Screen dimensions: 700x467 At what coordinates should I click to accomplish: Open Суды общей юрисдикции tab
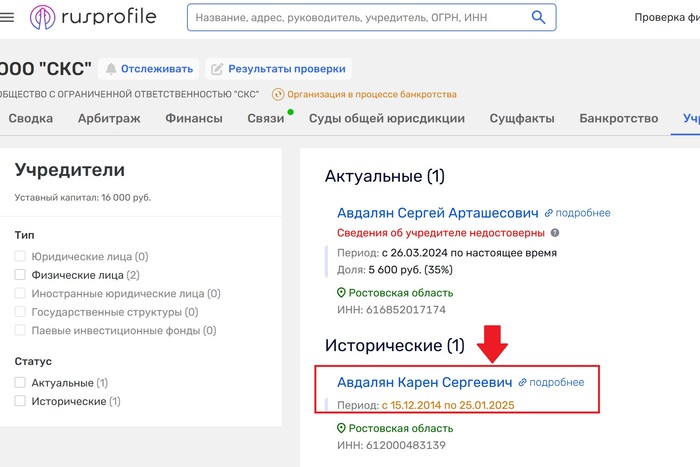(387, 118)
